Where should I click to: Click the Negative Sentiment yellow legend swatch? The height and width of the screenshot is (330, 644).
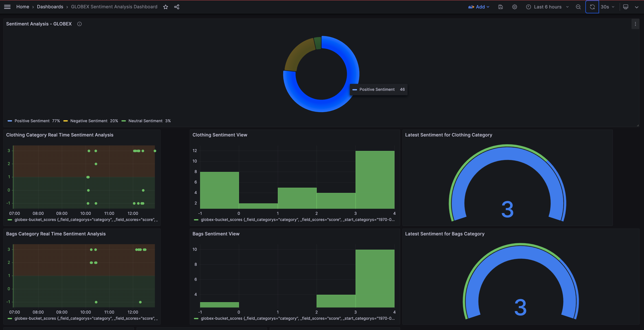pos(65,121)
